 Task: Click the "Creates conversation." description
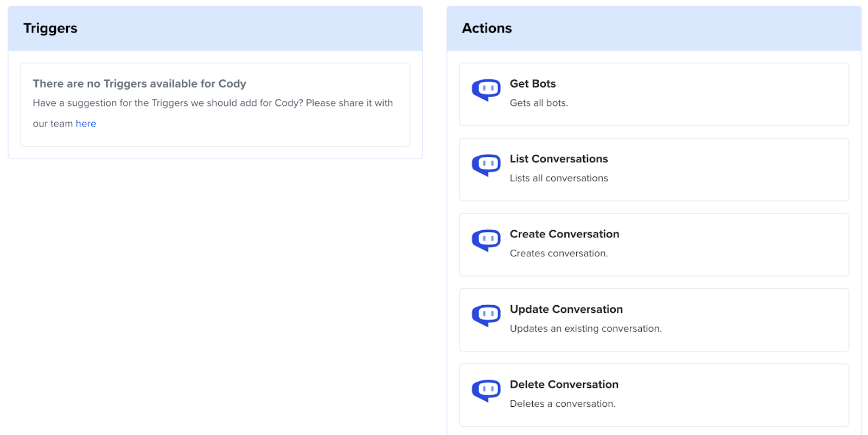[559, 254]
